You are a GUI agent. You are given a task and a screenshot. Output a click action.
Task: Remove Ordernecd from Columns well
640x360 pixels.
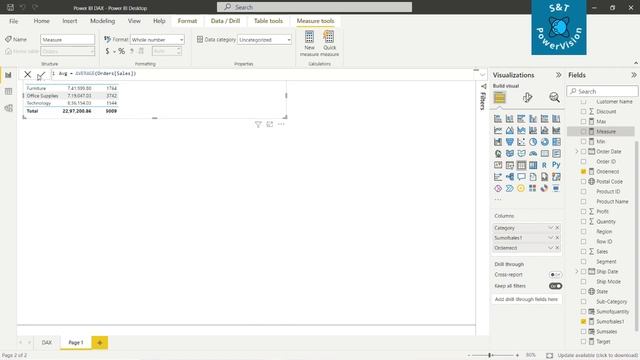pyautogui.click(x=557, y=248)
